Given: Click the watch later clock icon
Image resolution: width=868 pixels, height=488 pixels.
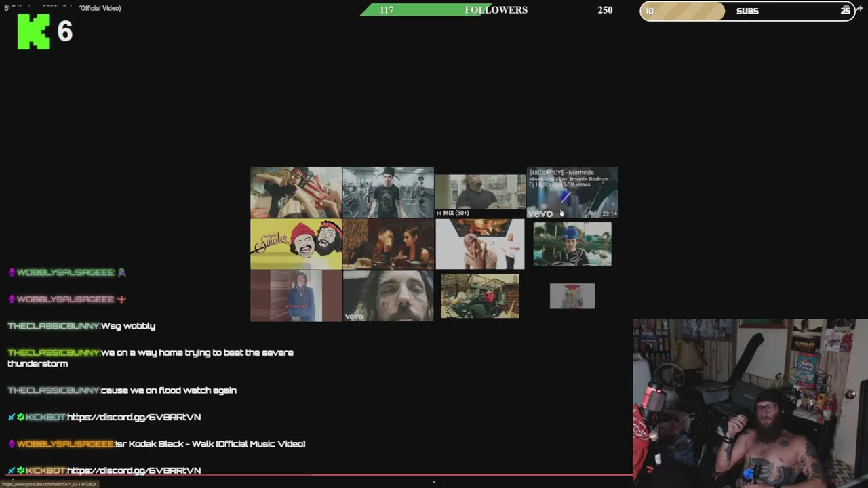Looking at the screenshot, I should (x=846, y=9).
